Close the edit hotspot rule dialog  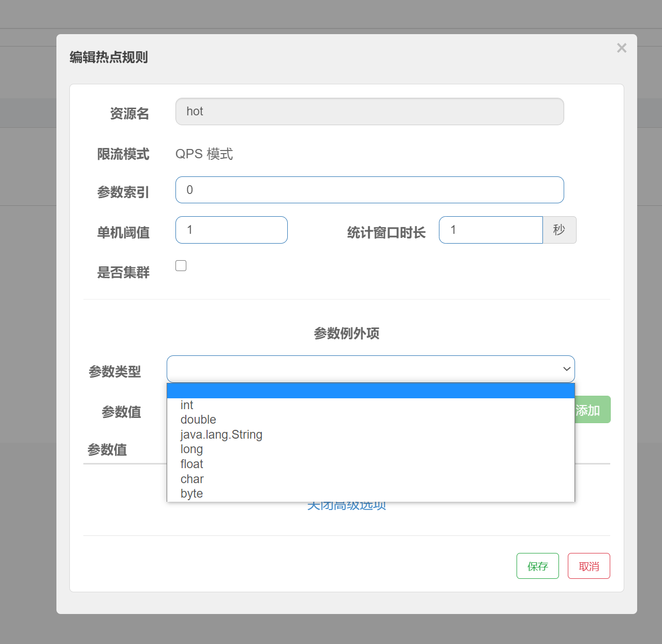(x=622, y=48)
